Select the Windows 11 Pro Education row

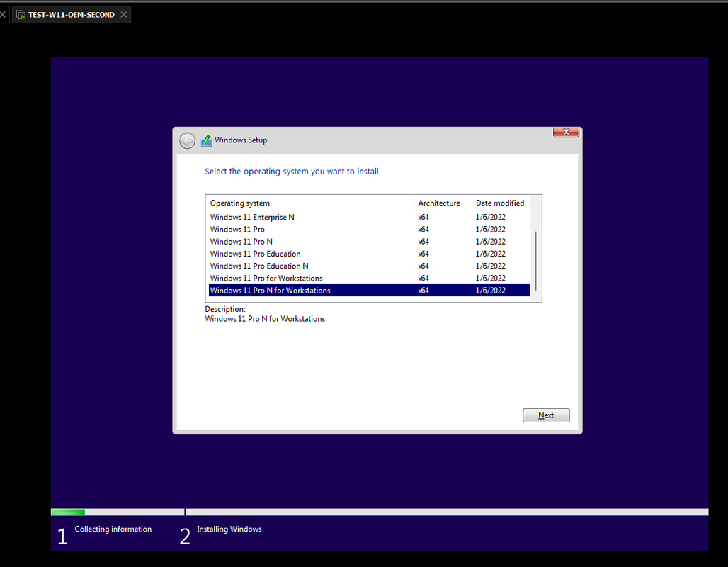point(369,254)
